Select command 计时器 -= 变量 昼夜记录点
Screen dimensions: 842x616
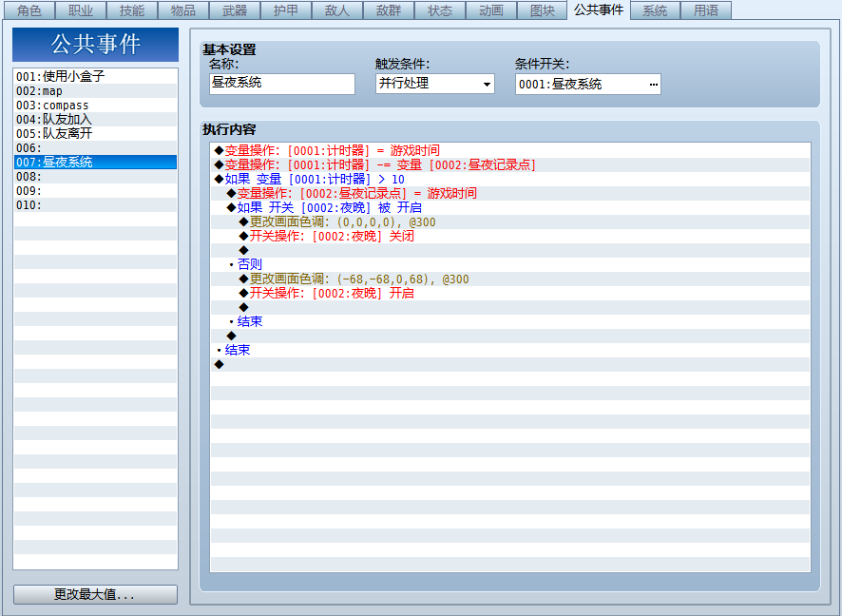pos(510,164)
